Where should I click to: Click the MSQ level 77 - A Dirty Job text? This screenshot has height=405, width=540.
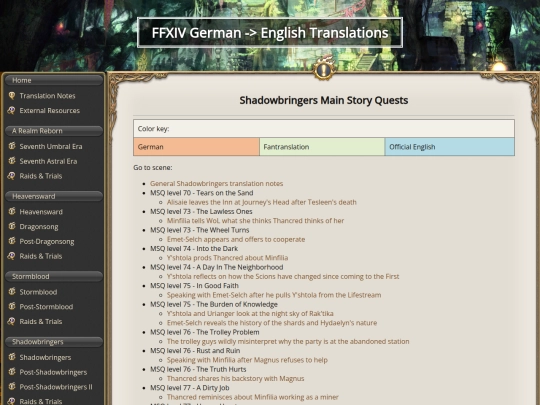[189, 388]
